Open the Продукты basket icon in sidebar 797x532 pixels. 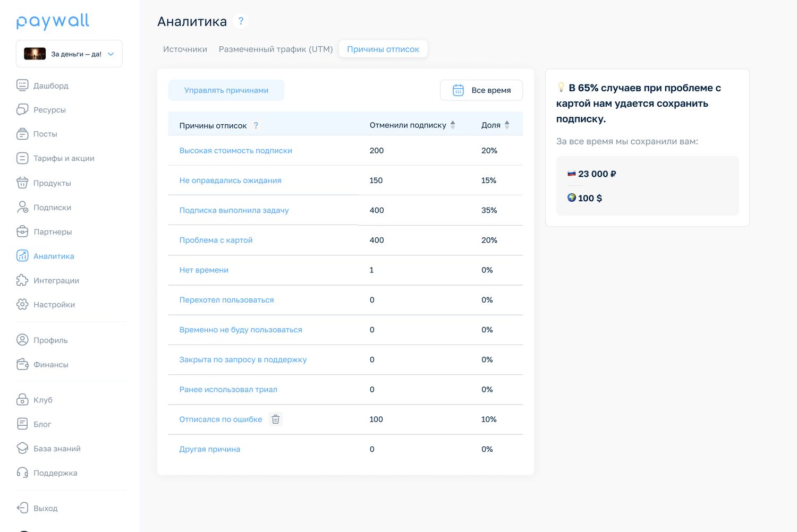point(22,183)
